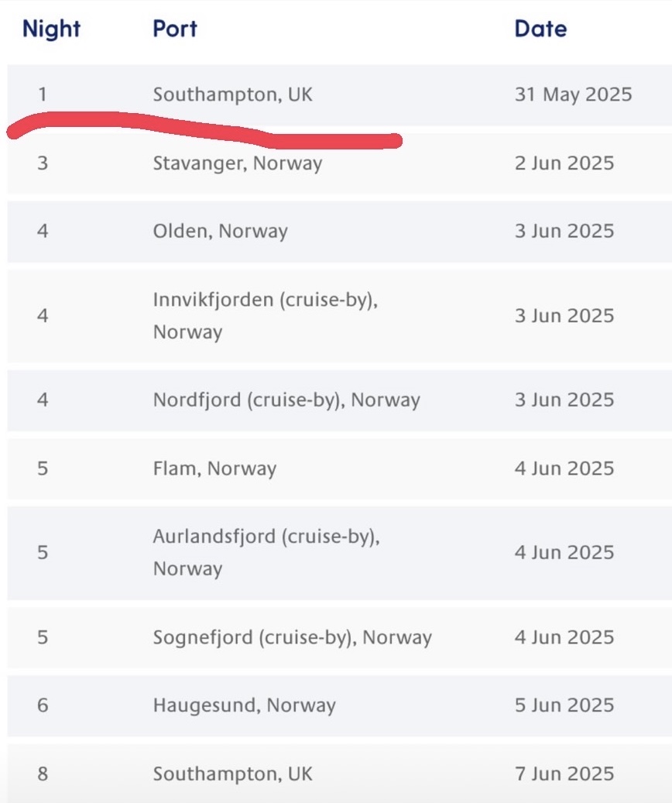
Task: Select Southampton, UK in the night 1 row
Action: (x=232, y=95)
